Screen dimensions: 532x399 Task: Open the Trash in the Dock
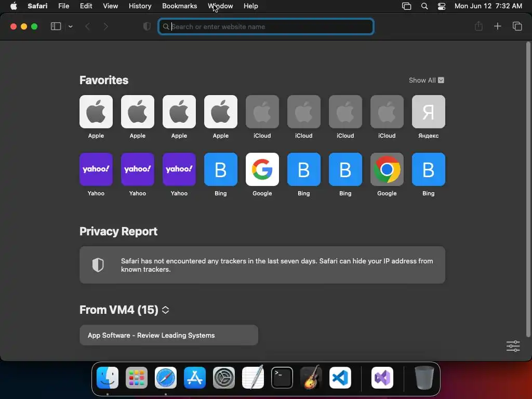click(424, 378)
